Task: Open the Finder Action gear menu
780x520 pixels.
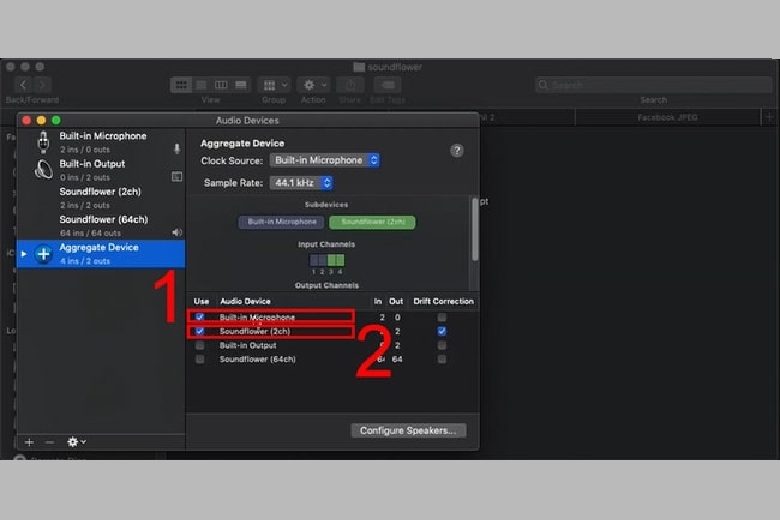Action: (x=313, y=85)
